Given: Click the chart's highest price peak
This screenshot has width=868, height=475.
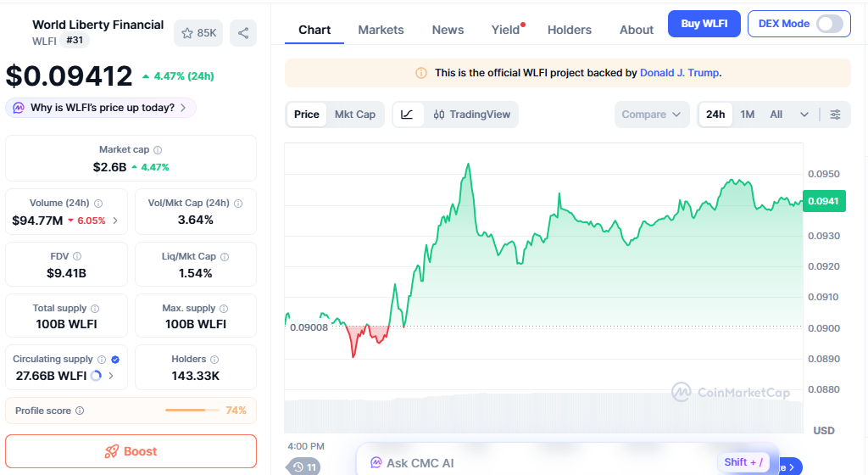Looking at the screenshot, I should point(468,164).
